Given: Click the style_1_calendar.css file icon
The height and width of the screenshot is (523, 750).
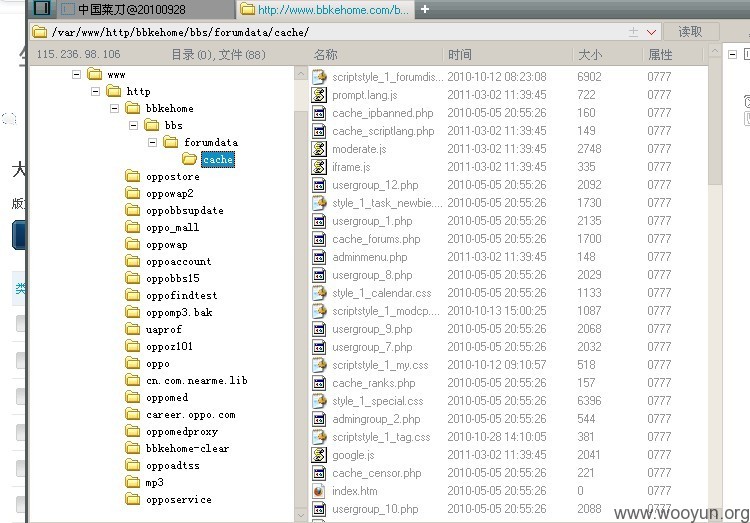Looking at the screenshot, I should tap(319, 293).
